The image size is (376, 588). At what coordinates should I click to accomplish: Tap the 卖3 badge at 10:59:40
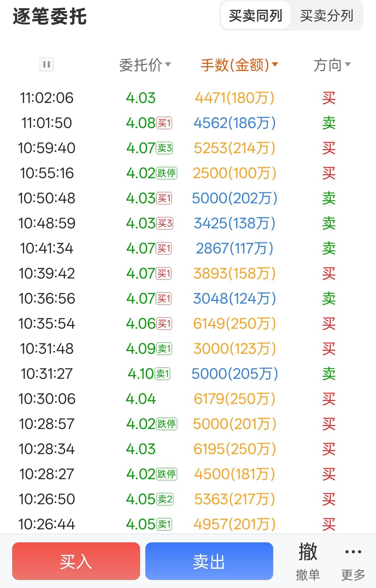[x=164, y=148]
